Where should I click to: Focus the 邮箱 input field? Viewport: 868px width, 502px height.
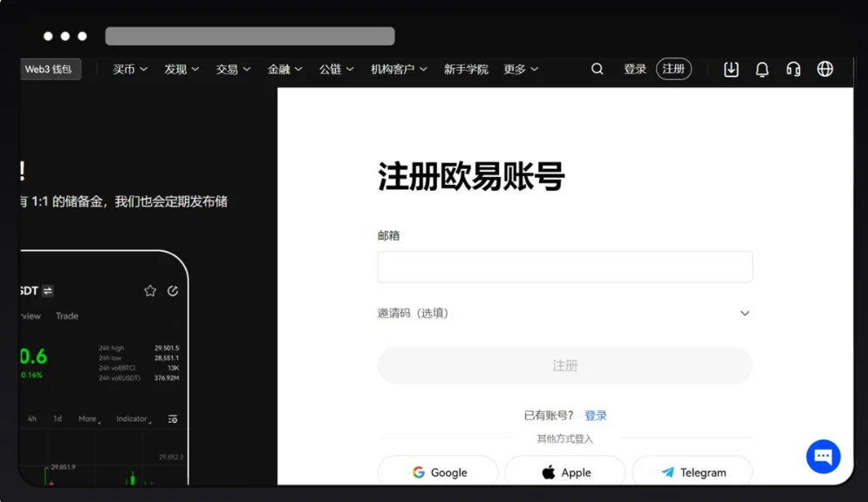[x=564, y=267]
